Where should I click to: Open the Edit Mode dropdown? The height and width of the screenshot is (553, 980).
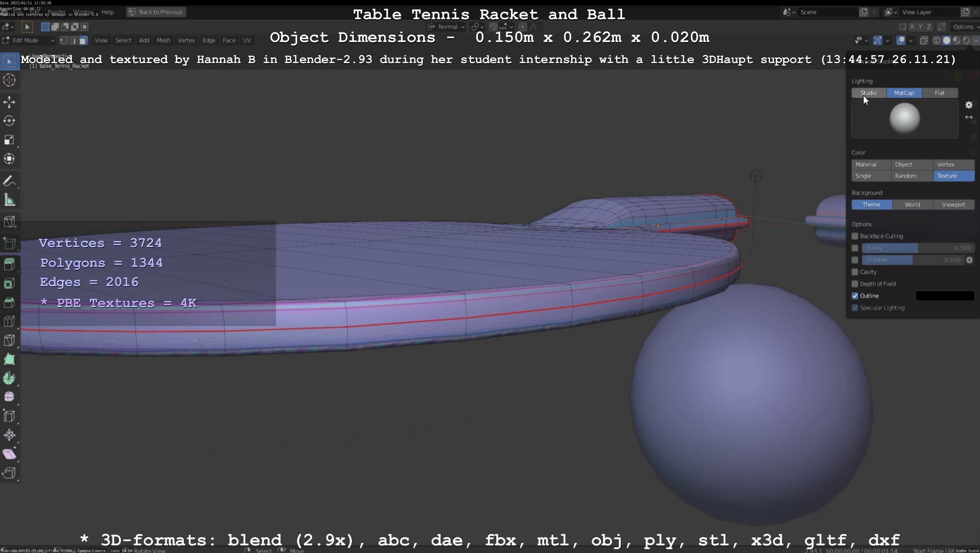pos(28,41)
